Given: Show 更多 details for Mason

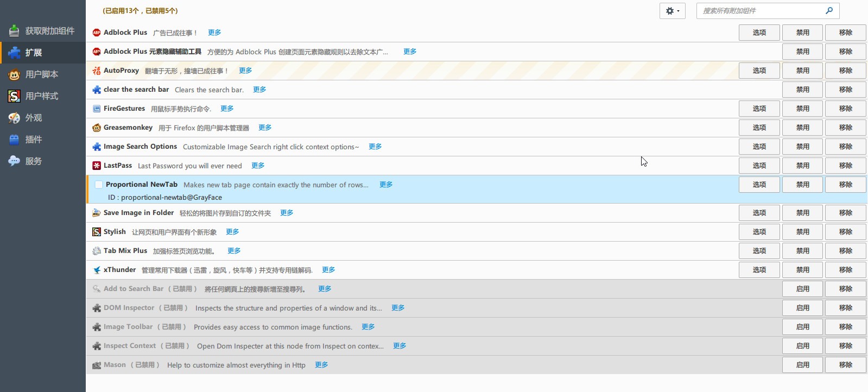Looking at the screenshot, I should tap(321, 365).
